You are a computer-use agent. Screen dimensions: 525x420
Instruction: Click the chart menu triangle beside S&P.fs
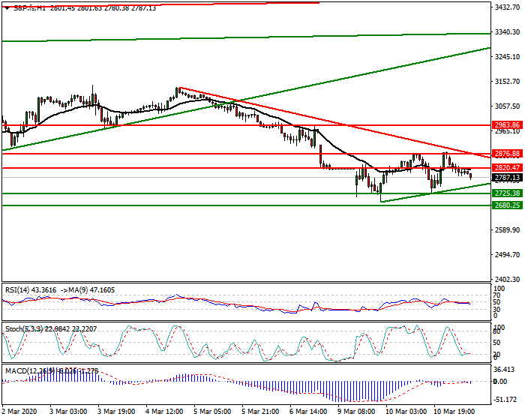pyautogui.click(x=7, y=8)
